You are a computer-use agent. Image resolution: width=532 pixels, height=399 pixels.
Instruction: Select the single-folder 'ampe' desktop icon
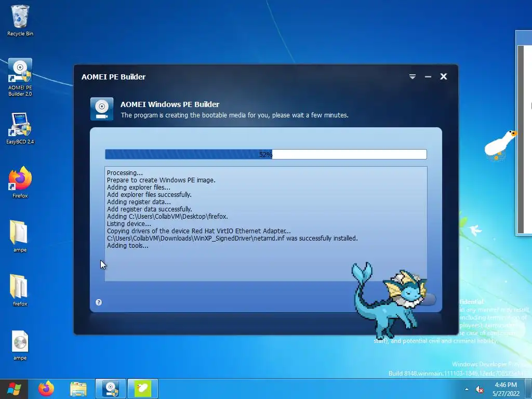(20, 236)
